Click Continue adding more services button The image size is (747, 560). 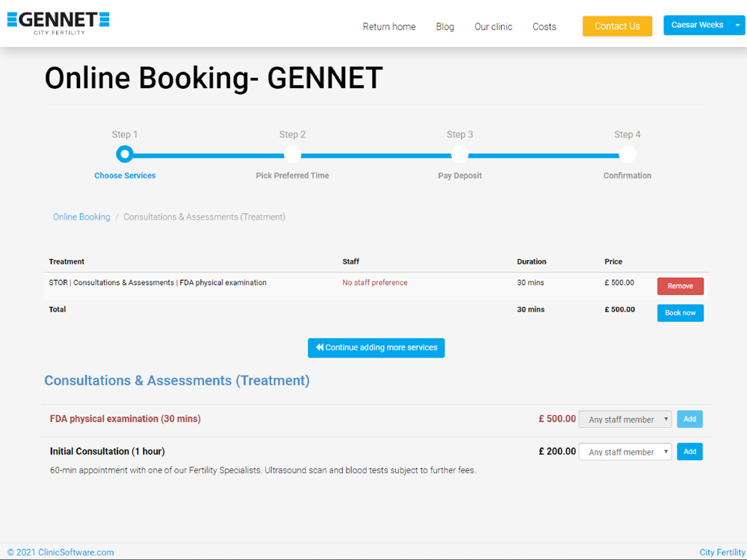pos(376,348)
